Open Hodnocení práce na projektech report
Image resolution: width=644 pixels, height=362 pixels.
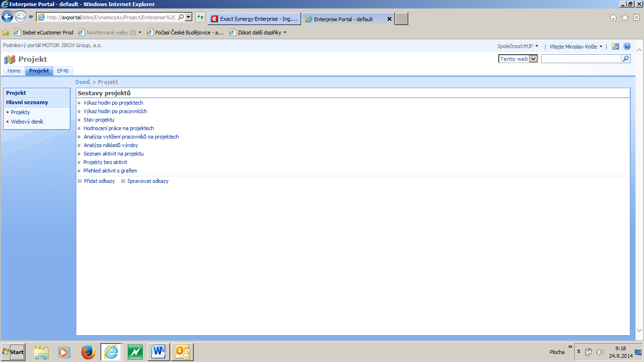click(119, 128)
